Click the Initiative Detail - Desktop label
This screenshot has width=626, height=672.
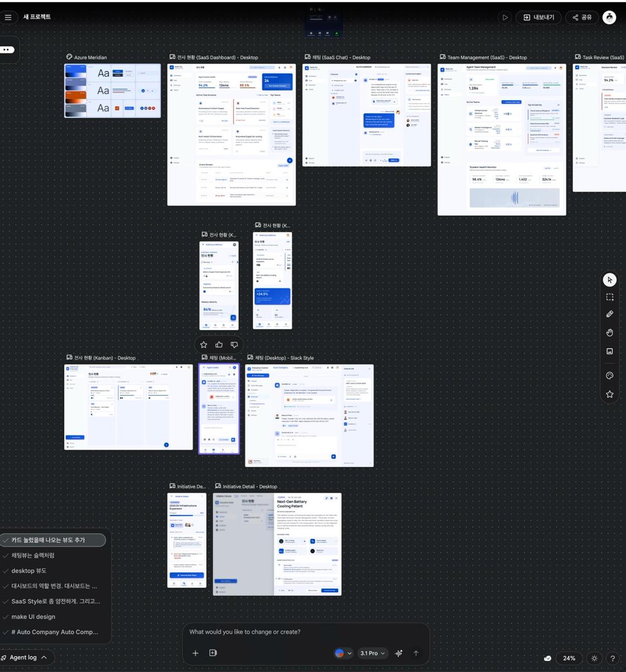pos(246,487)
